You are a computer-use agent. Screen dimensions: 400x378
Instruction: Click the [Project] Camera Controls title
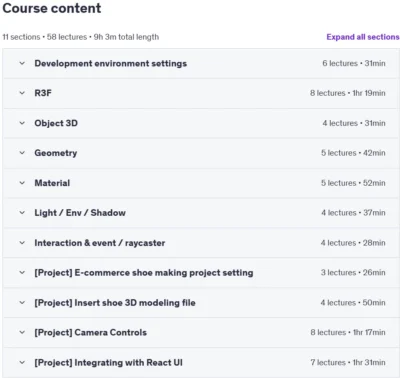click(x=91, y=332)
